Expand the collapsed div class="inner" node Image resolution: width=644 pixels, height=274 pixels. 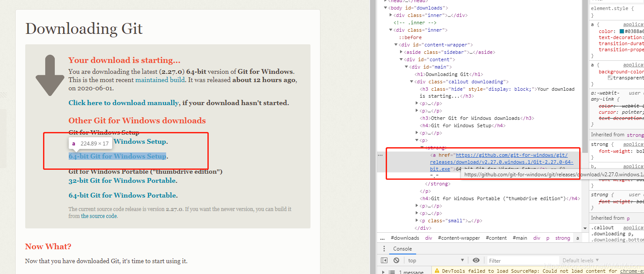click(x=390, y=15)
